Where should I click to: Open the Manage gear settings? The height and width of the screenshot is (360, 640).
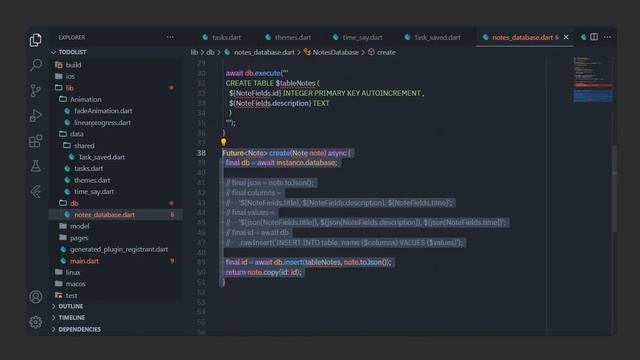pos(36,322)
